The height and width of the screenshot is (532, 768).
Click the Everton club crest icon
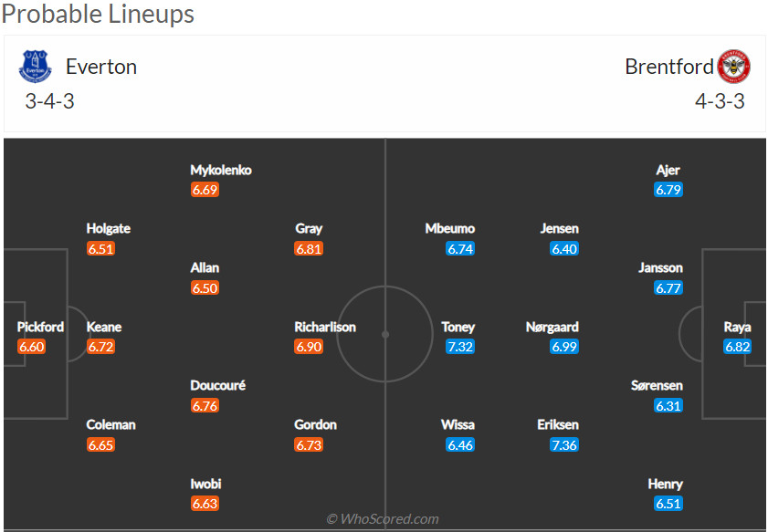37,67
